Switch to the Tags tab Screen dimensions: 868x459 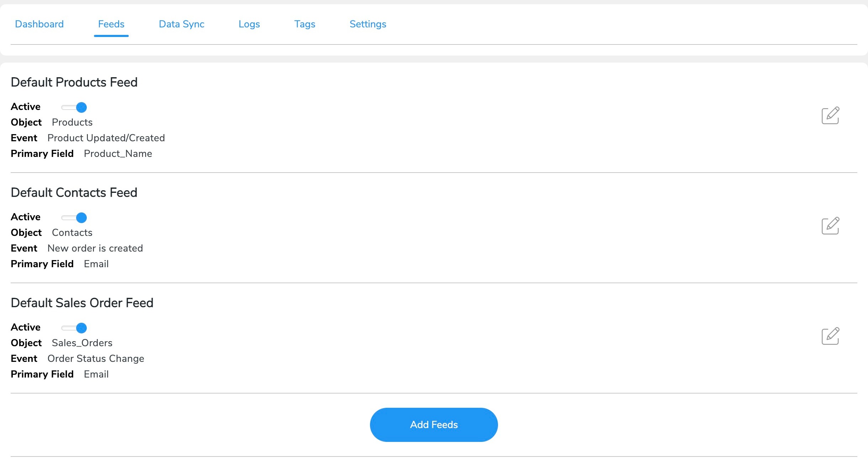pyautogui.click(x=305, y=24)
